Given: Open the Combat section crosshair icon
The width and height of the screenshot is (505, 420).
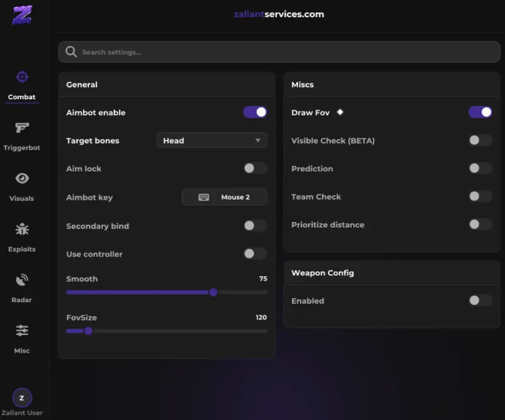Looking at the screenshot, I should coord(22,77).
